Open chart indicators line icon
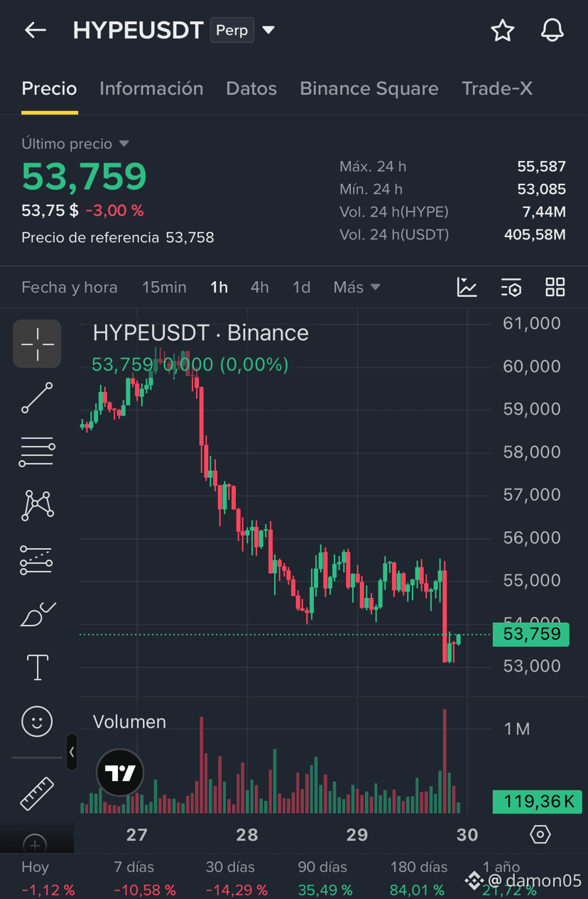Viewport: 588px width, 899px height. point(467,288)
